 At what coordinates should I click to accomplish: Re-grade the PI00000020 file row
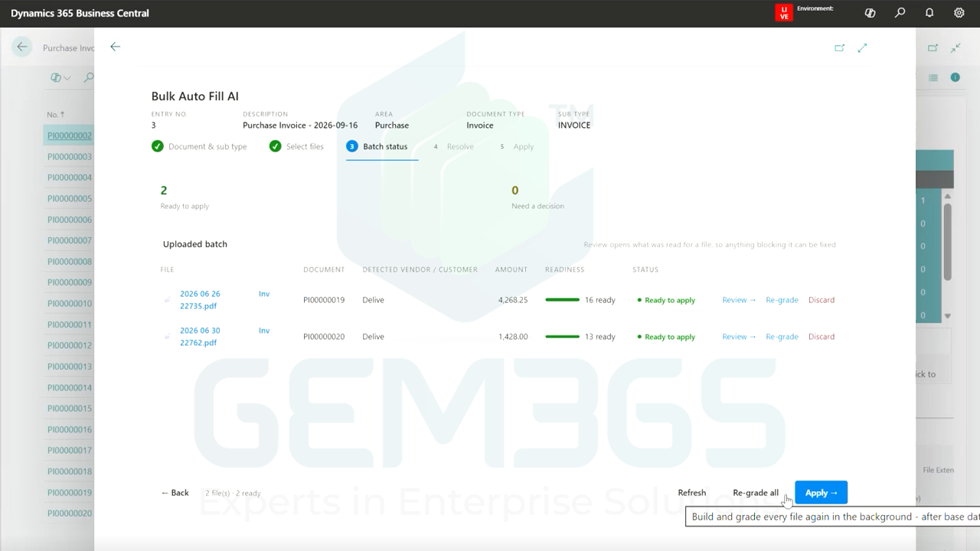pyautogui.click(x=782, y=337)
